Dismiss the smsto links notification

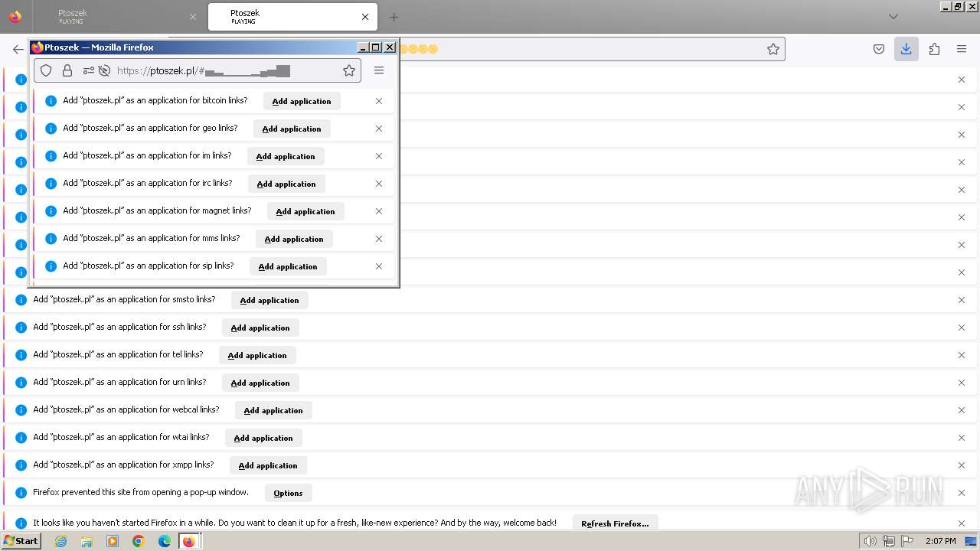click(962, 300)
